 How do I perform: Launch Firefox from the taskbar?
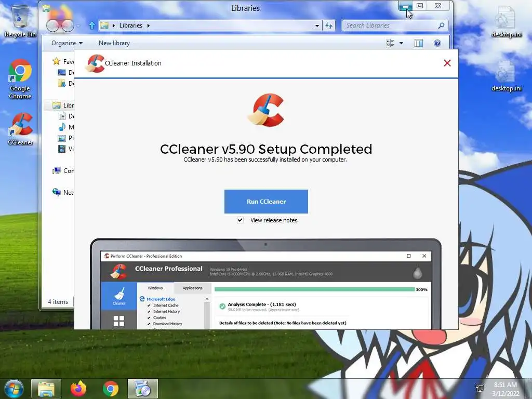(x=78, y=389)
